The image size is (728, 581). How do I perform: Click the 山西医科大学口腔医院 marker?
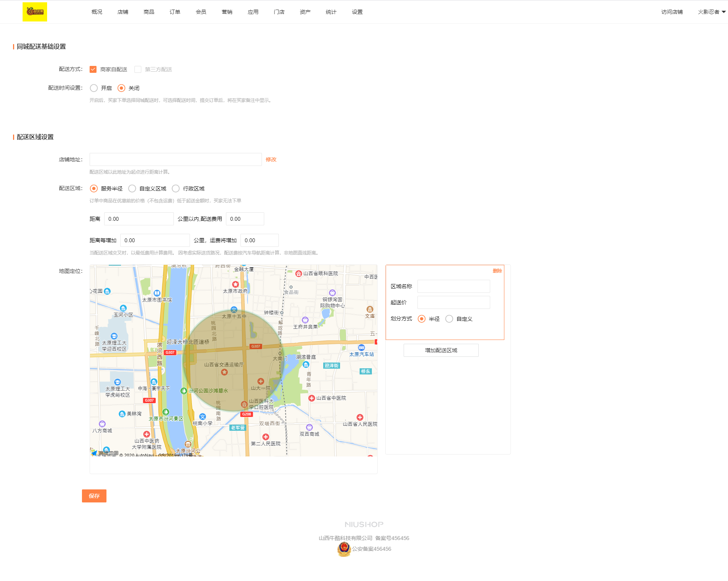[244, 404]
